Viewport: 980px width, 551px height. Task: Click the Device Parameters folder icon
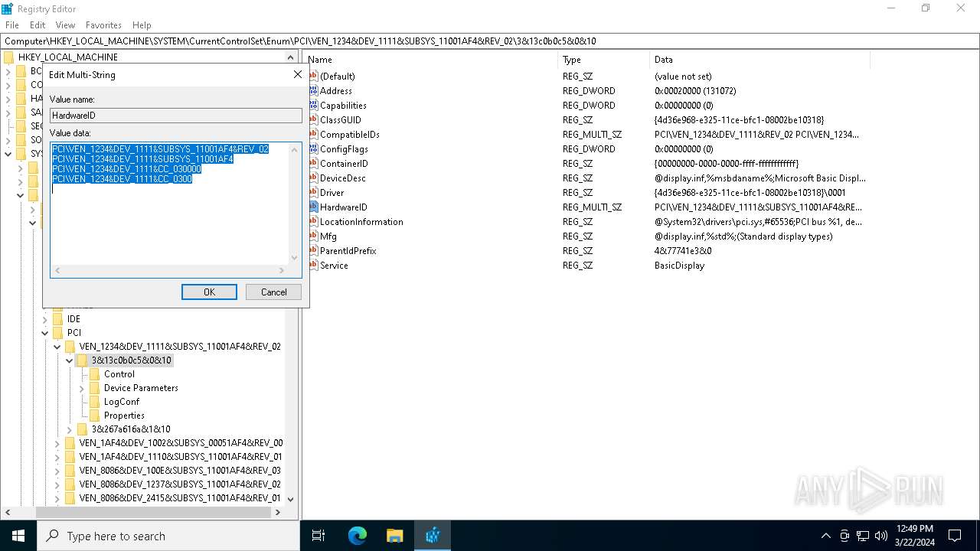coord(95,388)
